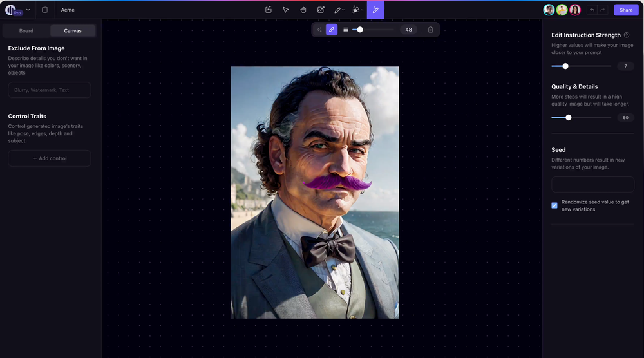The height and width of the screenshot is (358, 644).
Task: Activate the hand pan tool
Action: [x=303, y=10]
